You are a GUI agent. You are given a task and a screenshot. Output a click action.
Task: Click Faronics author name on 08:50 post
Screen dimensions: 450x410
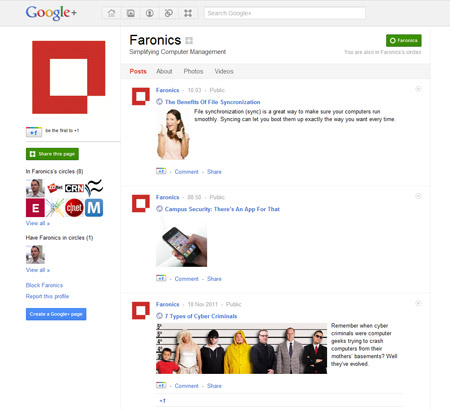click(167, 197)
